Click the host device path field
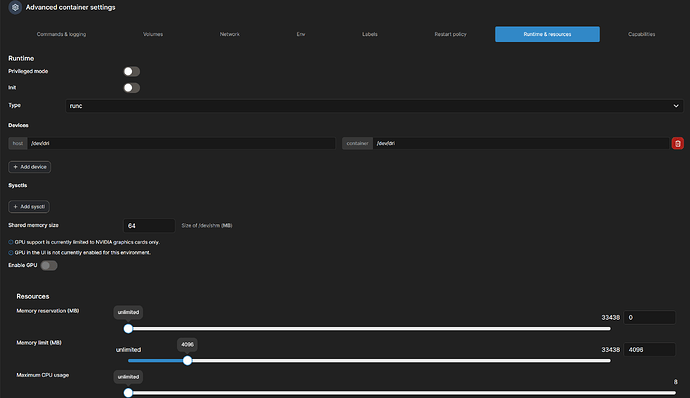The height and width of the screenshot is (398, 690). click(x=181, y=144)
